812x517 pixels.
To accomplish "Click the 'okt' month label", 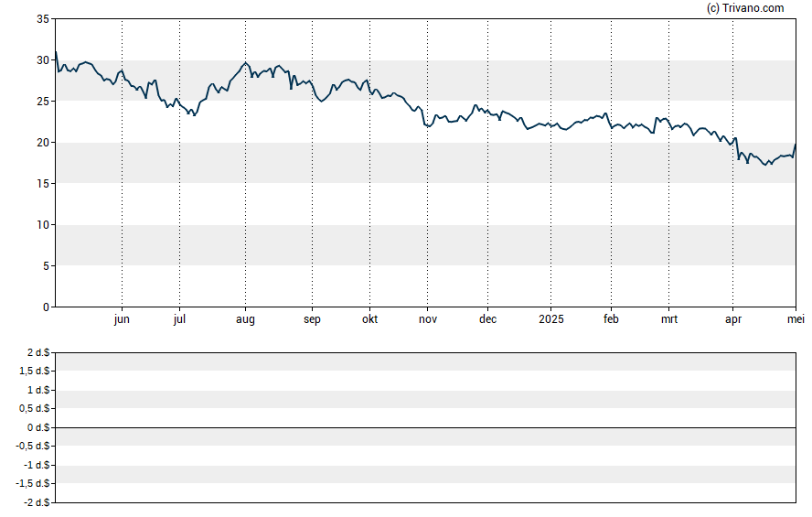I will tap(369, 319).
